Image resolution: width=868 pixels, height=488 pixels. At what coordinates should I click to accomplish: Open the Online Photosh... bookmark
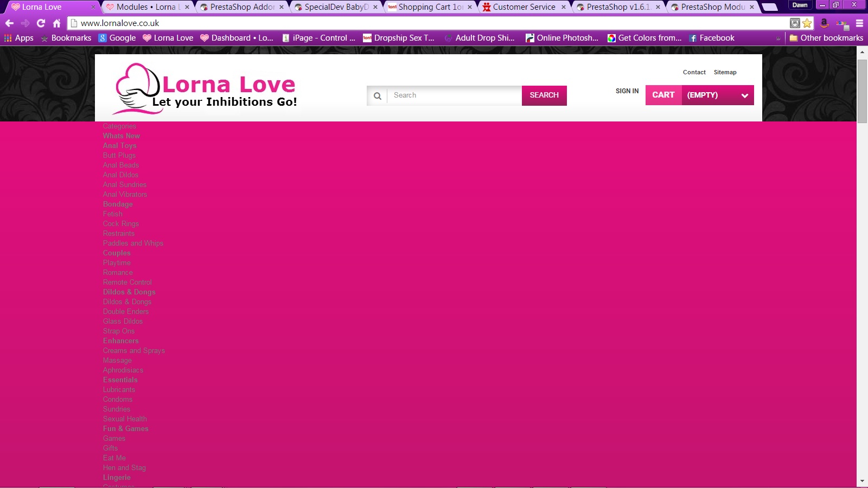coord(562,38)
